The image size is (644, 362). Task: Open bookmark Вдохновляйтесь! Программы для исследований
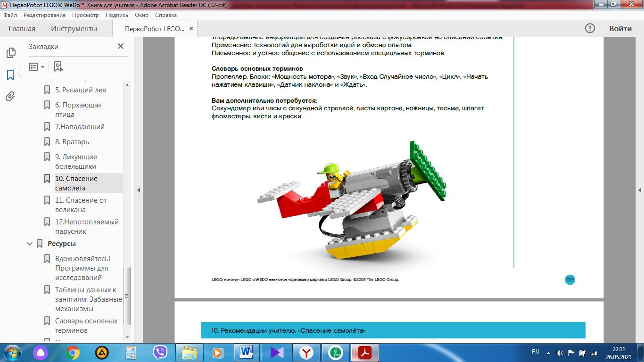pos(83,268)
